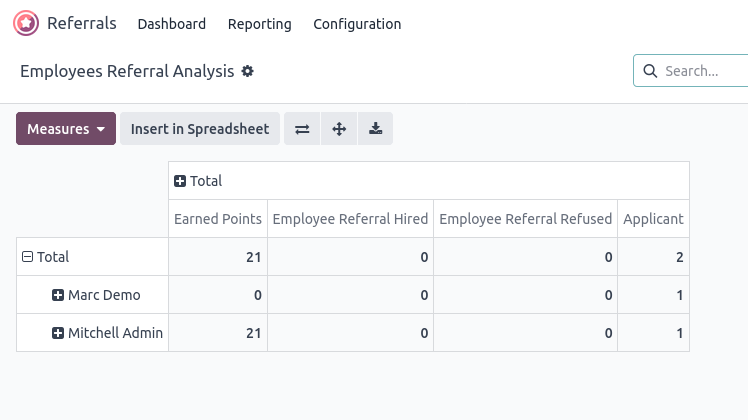The height and width of the screenshot is (420, 748).
Task: Sort by Applicant column header
Action: point(653,219)
